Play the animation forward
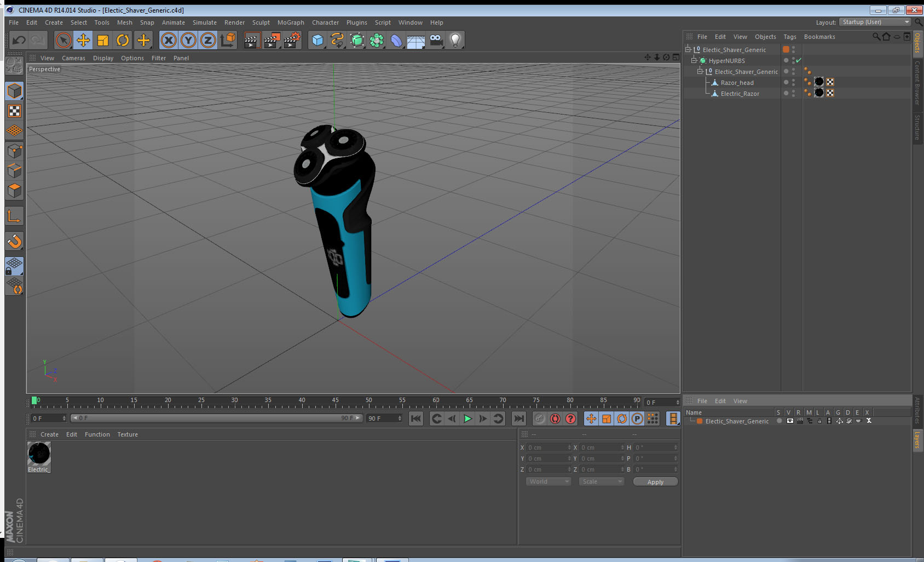924x562 pixels. click(x=467, y=418)
